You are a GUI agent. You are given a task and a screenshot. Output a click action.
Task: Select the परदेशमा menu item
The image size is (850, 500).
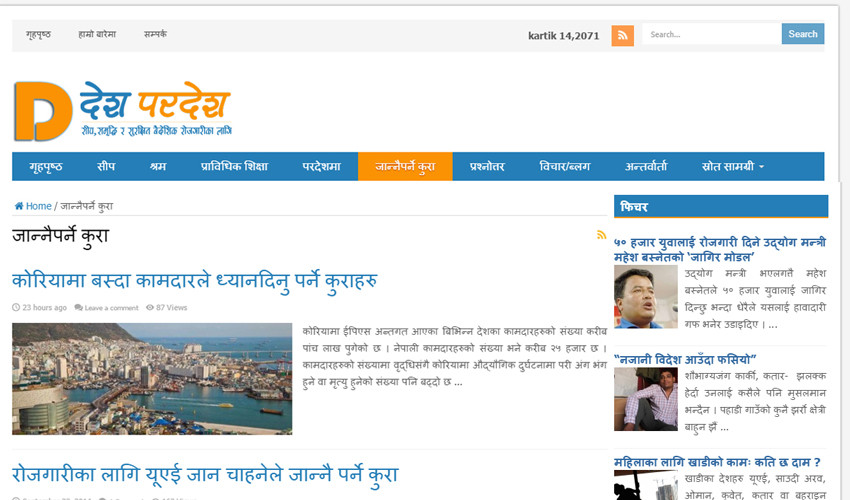321,166
